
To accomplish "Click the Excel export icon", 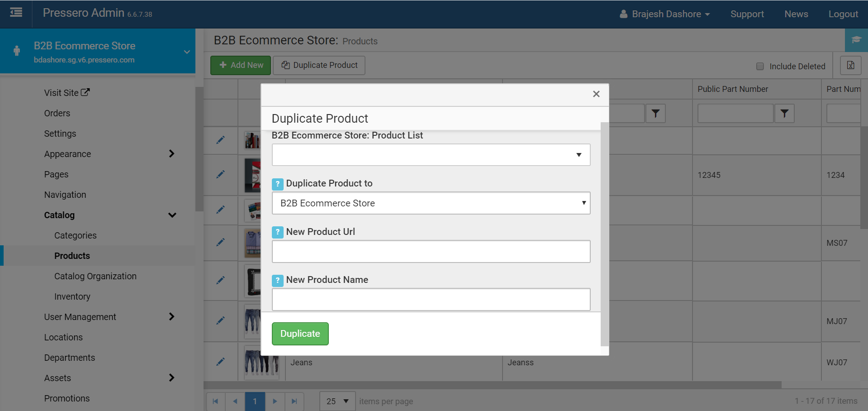I will click(850, 65).
